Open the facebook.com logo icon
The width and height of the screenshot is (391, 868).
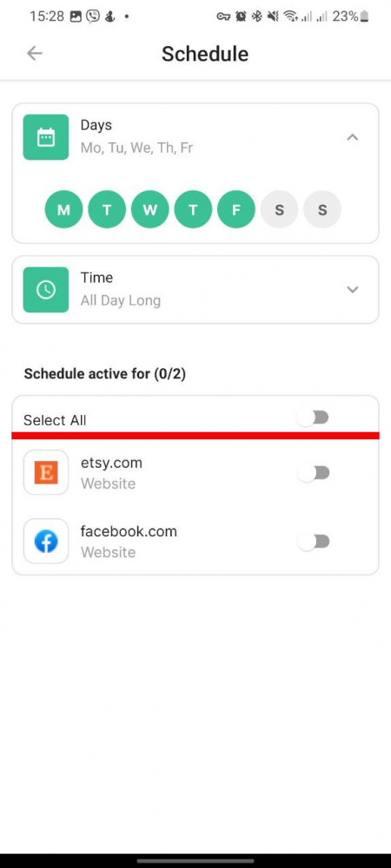(x=46, y=541)
